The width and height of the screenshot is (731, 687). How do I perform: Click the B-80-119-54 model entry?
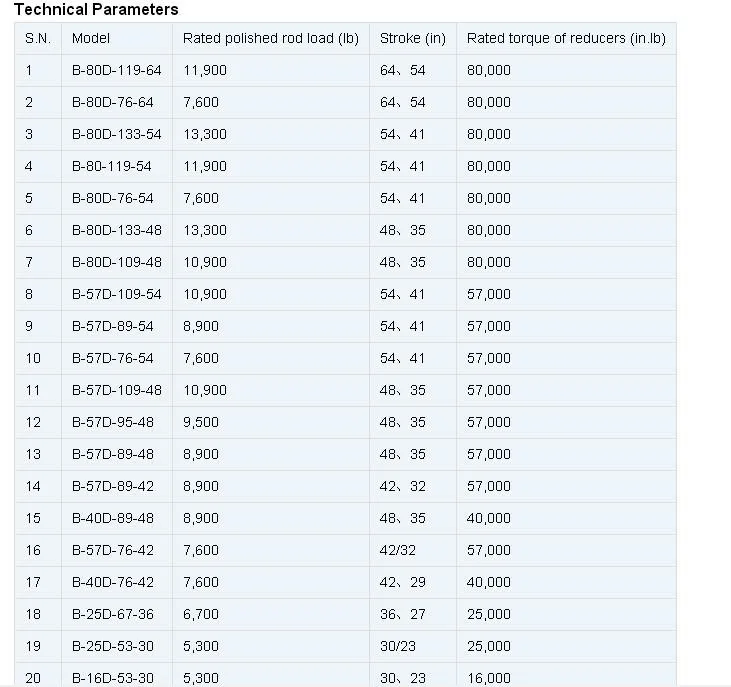[x=112, y=166]
